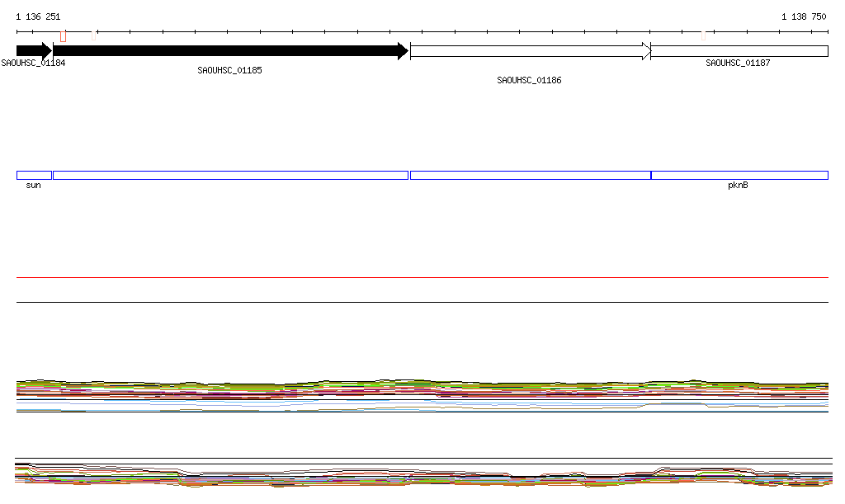Click the blue segment below SAOUHSC_01186

531,175
